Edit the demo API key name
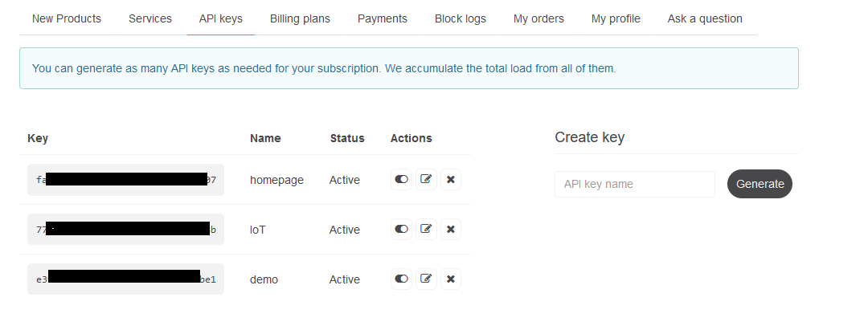The width and height of the screenshot is (868, 326). (x=427, y=279)
